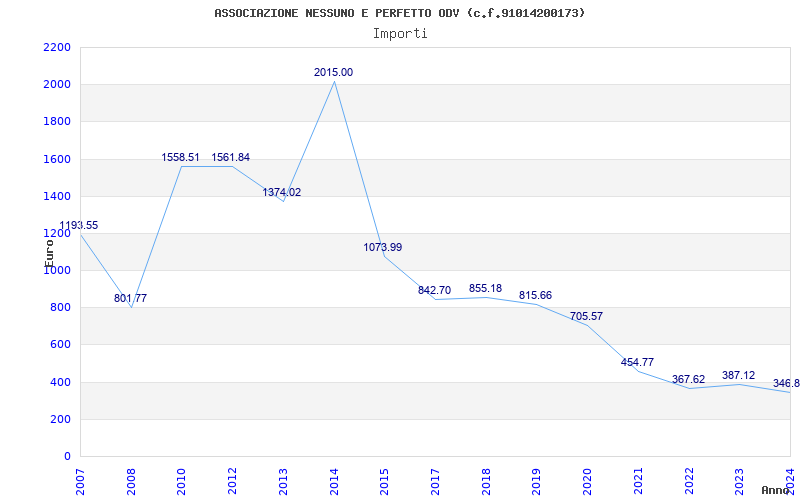Click the 1558.51 data label
800x500 pixels.
coord(181,157)
